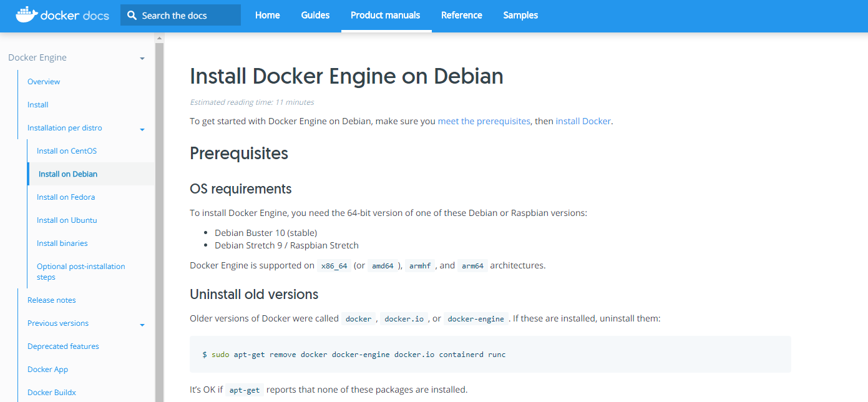The height and width of the screenshot is (402, 868).
Task: Open the Install sidebar link
Action: [x=38, y=105]
